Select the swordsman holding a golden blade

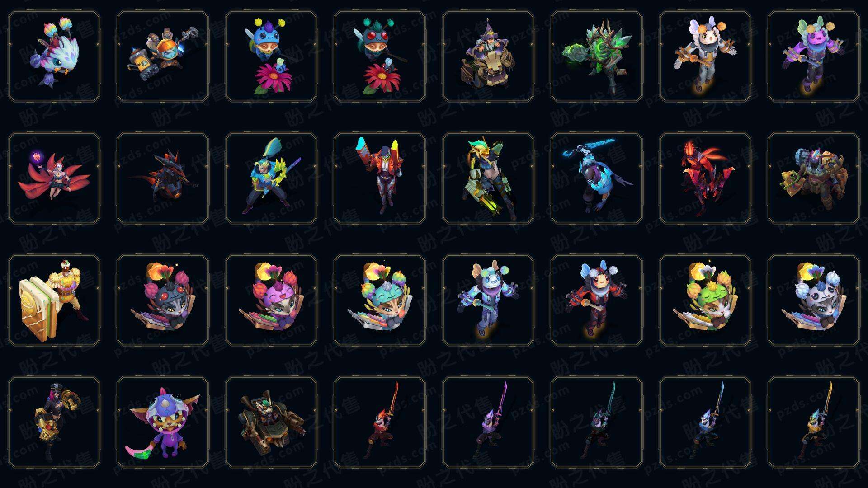click(814, 422)
